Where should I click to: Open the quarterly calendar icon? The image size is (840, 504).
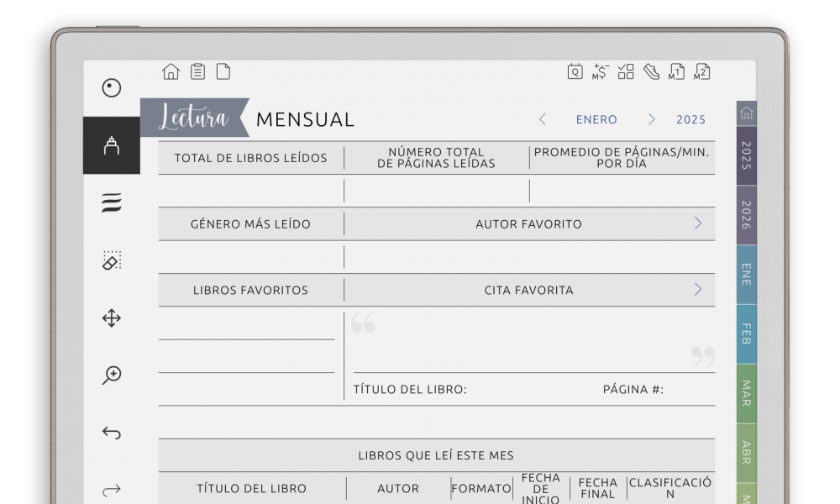coord(575,71)
